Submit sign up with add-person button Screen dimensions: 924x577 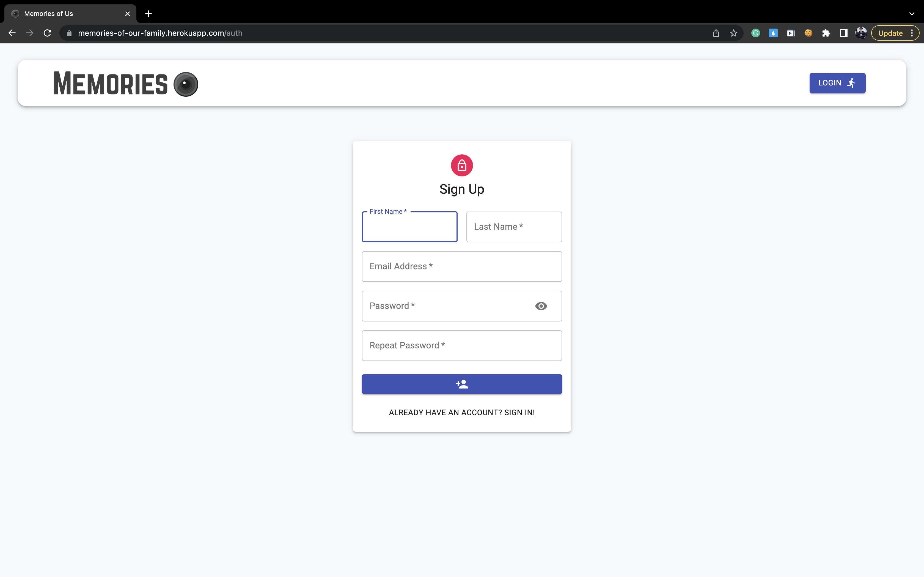[462, 384]
